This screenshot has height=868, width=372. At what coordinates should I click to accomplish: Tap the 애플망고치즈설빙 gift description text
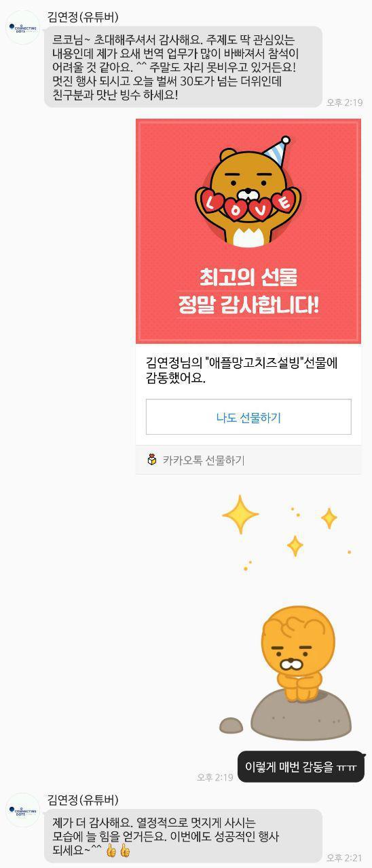click(242, 370)
